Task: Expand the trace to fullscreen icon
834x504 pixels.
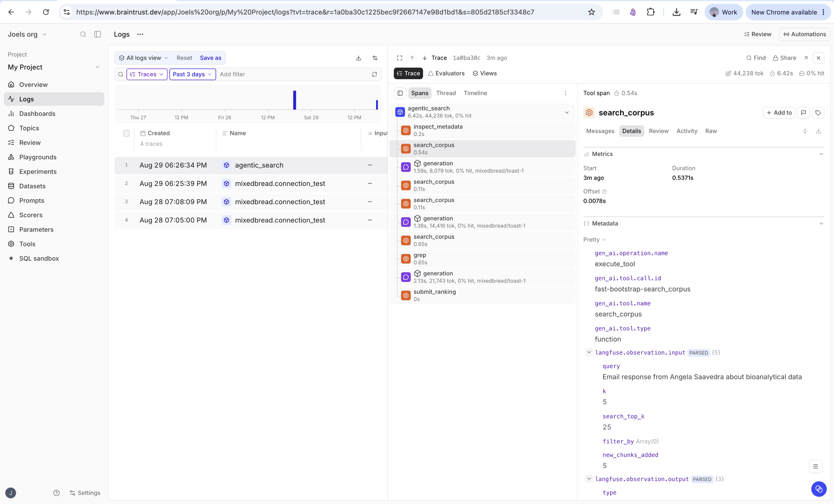Action: pos(400,58)
